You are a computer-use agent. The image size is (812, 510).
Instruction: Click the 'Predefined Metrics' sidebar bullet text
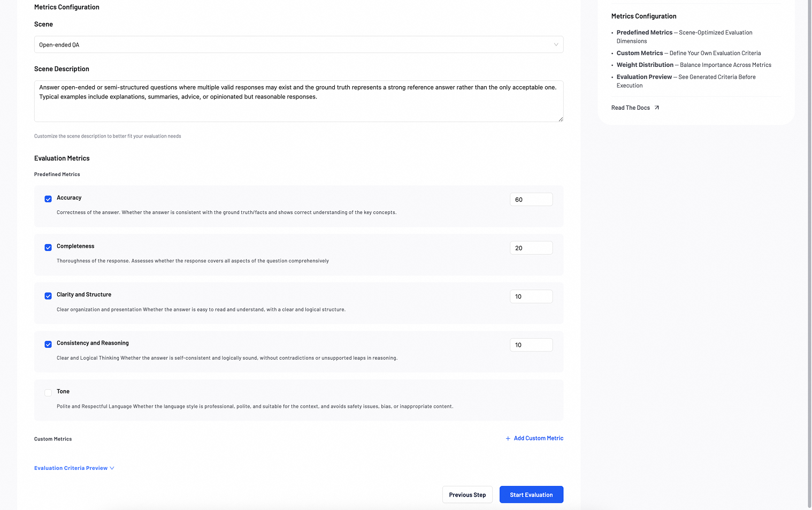pyautogui.click(x=684, y=36)
